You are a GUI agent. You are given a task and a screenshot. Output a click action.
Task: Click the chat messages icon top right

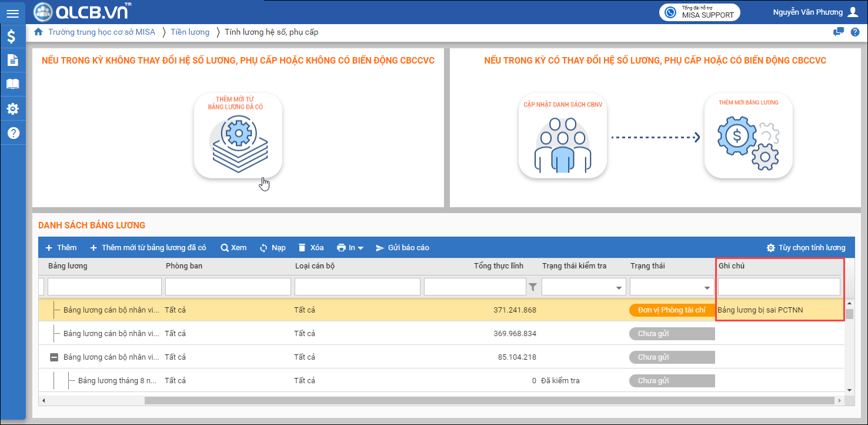(839, 32)
